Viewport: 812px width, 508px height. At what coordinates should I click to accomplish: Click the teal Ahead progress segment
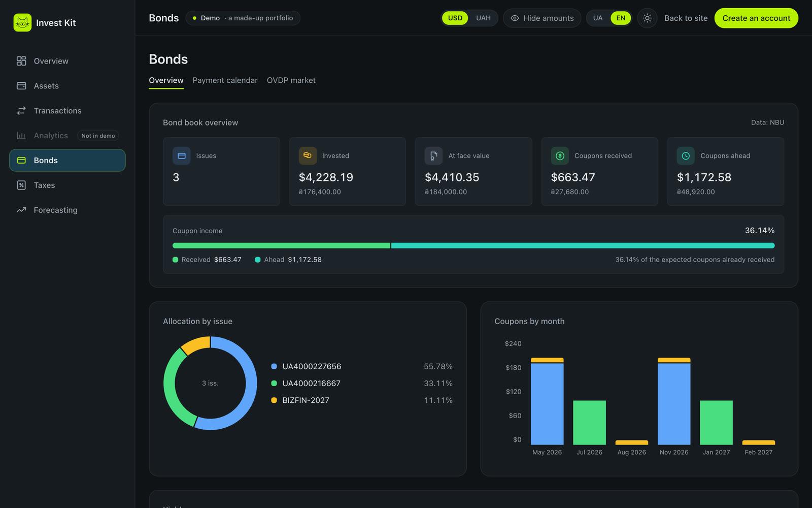[583, 246]
